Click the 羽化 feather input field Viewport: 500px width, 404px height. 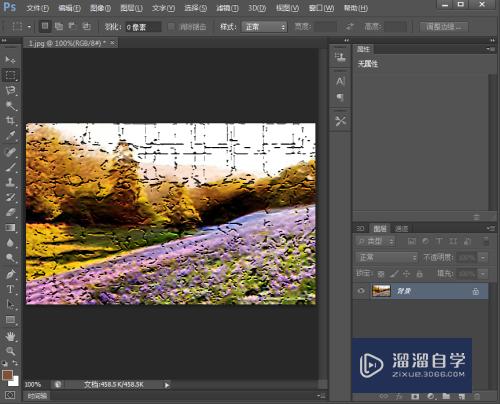pyautogui.click(x=143, y=27)
